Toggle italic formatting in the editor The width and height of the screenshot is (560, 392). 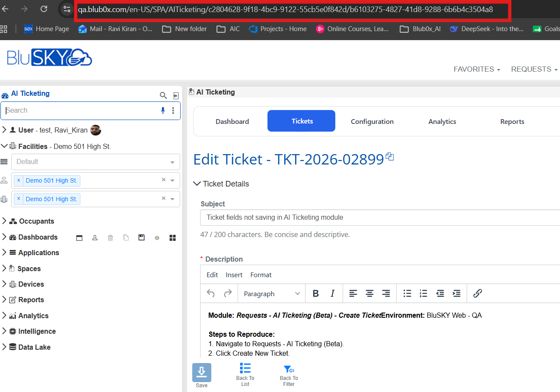click(x=332, y=294)
